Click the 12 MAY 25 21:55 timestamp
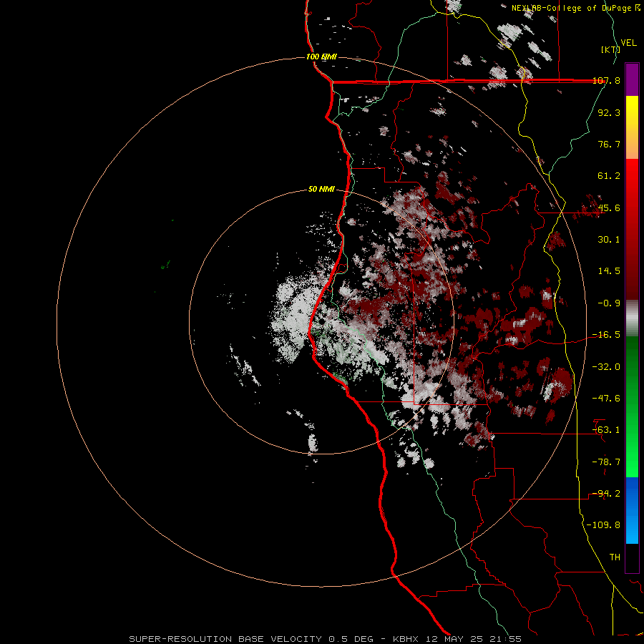Viewport: 644px width, 644px height. point(472,639)
